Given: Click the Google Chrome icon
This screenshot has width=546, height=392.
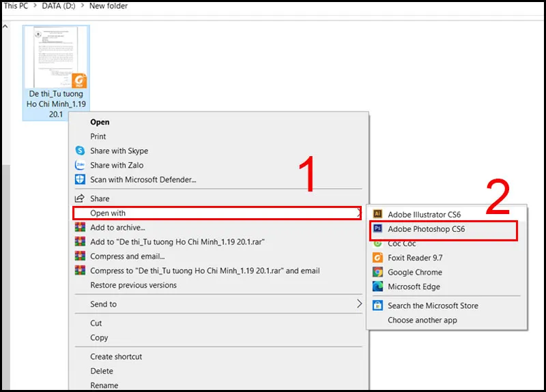Looking at the screenshot, I should (x=377, y=272).
